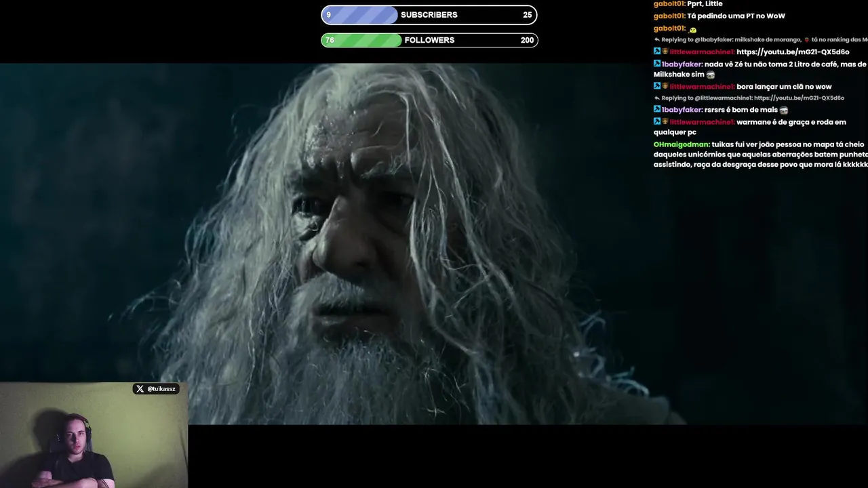
Task: Click the sword badge on the "warmane é de graça" message
Action: click(657, 121)
